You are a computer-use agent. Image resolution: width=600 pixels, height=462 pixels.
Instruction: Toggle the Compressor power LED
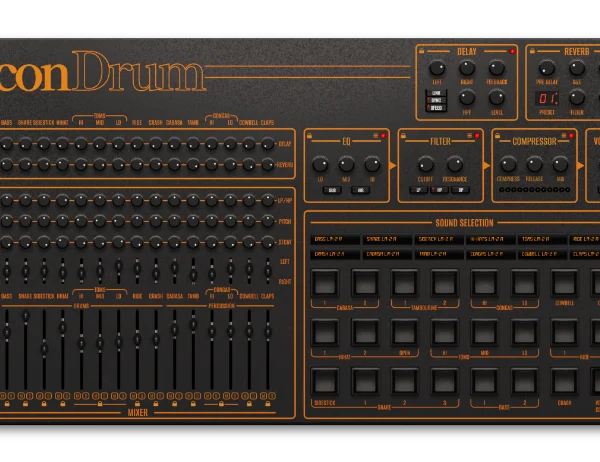[x=571, y=135]
